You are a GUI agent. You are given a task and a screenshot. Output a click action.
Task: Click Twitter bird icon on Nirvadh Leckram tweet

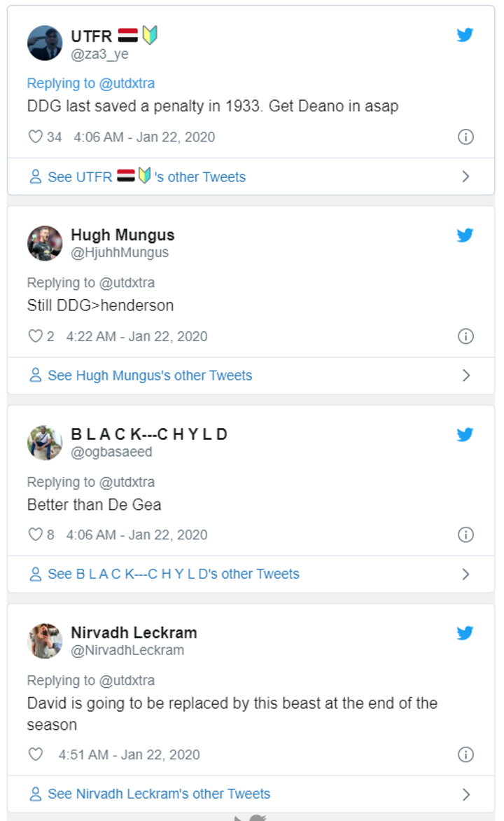pos(465,633)
